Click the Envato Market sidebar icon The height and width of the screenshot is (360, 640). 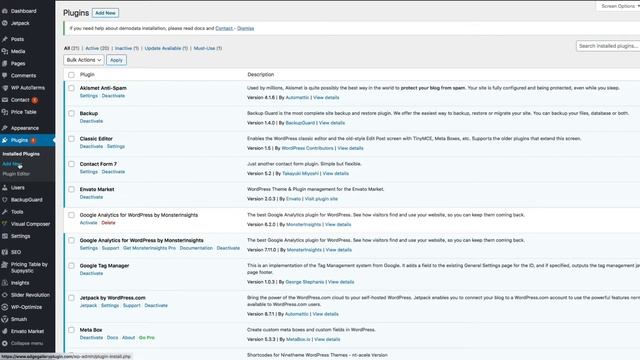pyautogui.click(x=5, y=331)
